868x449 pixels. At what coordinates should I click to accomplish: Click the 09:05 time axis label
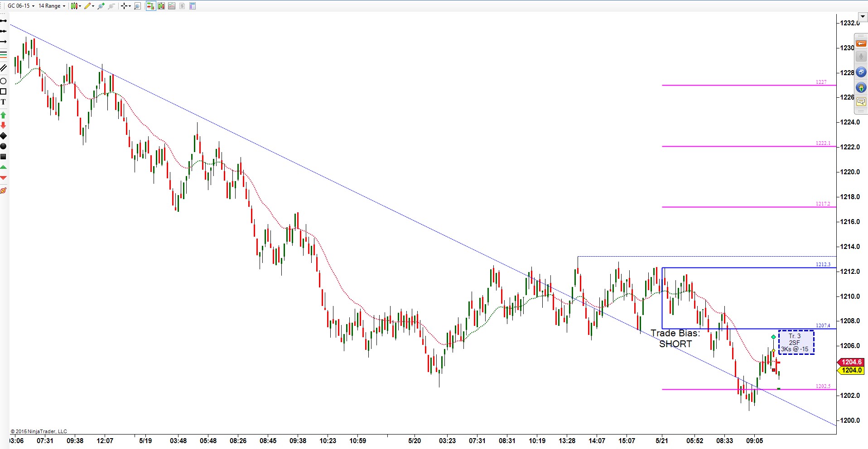click(754, 440)
